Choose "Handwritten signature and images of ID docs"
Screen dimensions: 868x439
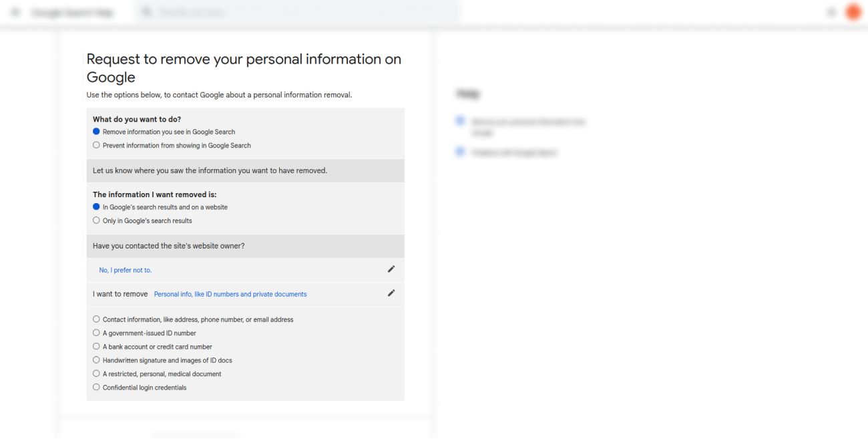click(97, 360)
